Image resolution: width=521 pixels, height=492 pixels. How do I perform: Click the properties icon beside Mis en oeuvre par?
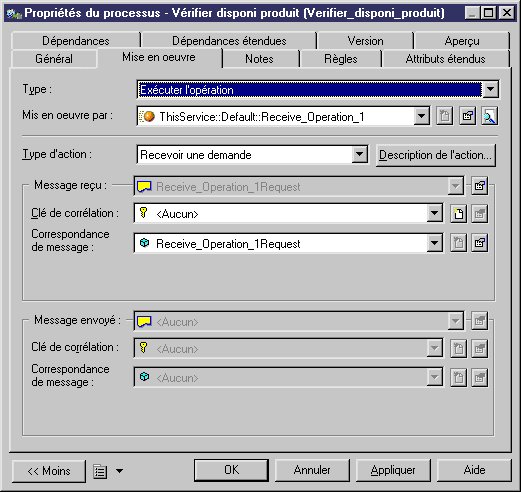coord(467,116)
